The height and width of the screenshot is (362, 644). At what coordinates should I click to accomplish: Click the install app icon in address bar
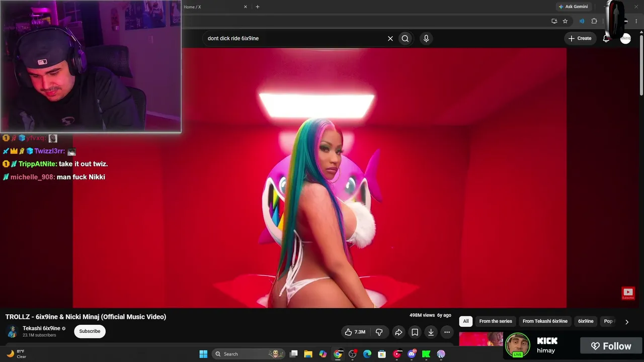[x=554, y=21]
